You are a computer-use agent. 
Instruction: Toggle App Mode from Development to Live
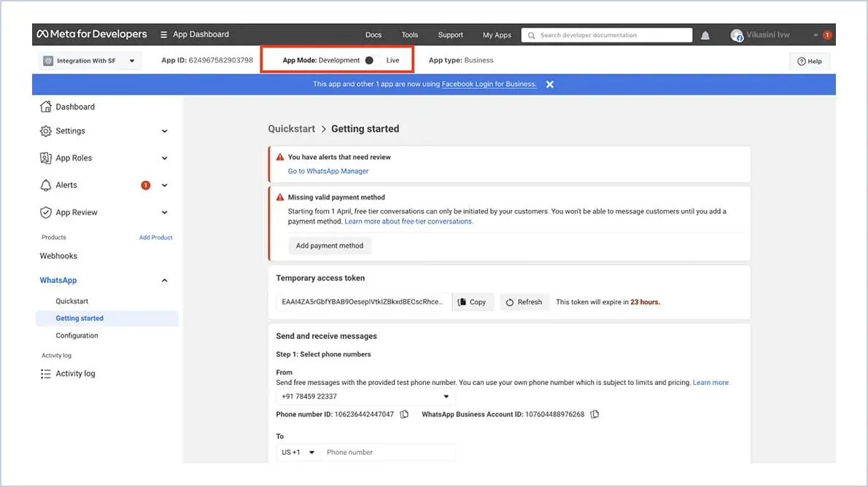[372, 61]
